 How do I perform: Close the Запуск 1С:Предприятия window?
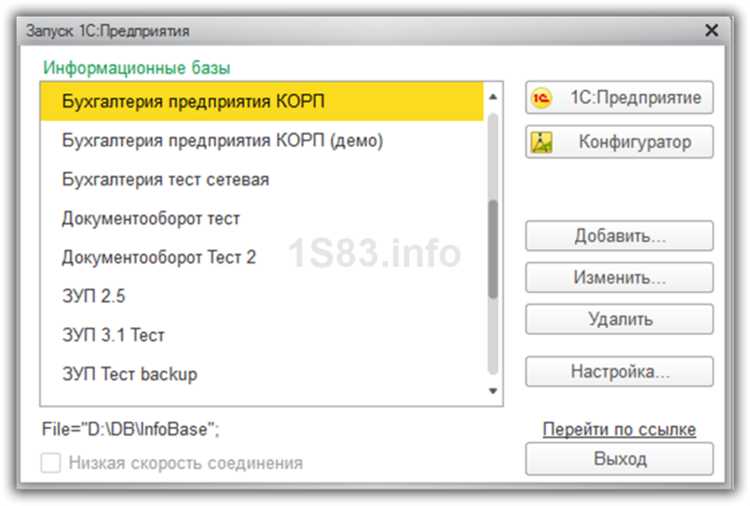[x=712, y=31]
